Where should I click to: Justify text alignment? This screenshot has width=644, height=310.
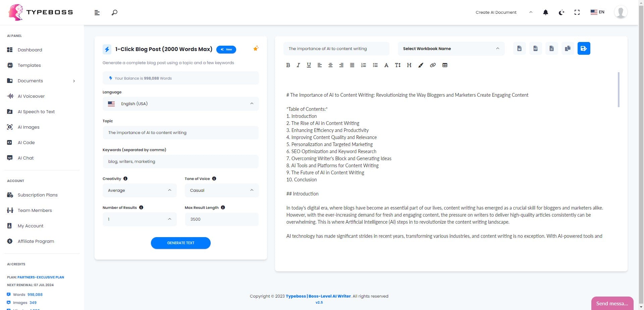(352, 65)
